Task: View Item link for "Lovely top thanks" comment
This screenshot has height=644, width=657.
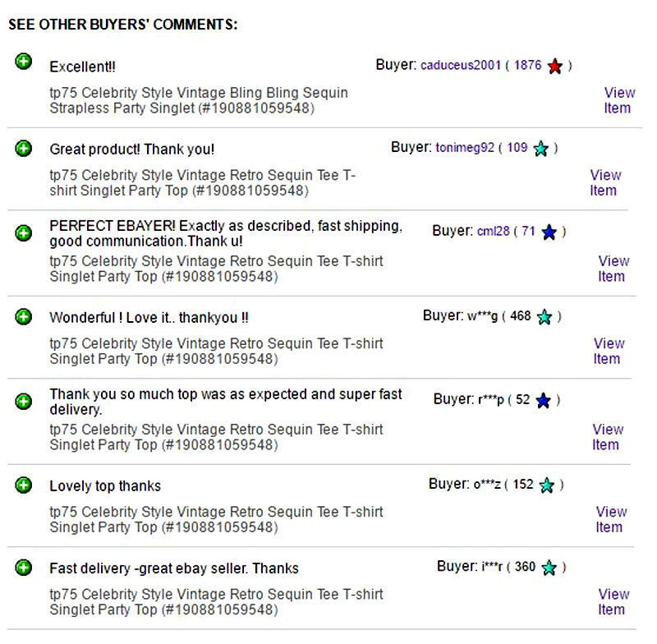Action: [611, 520]
